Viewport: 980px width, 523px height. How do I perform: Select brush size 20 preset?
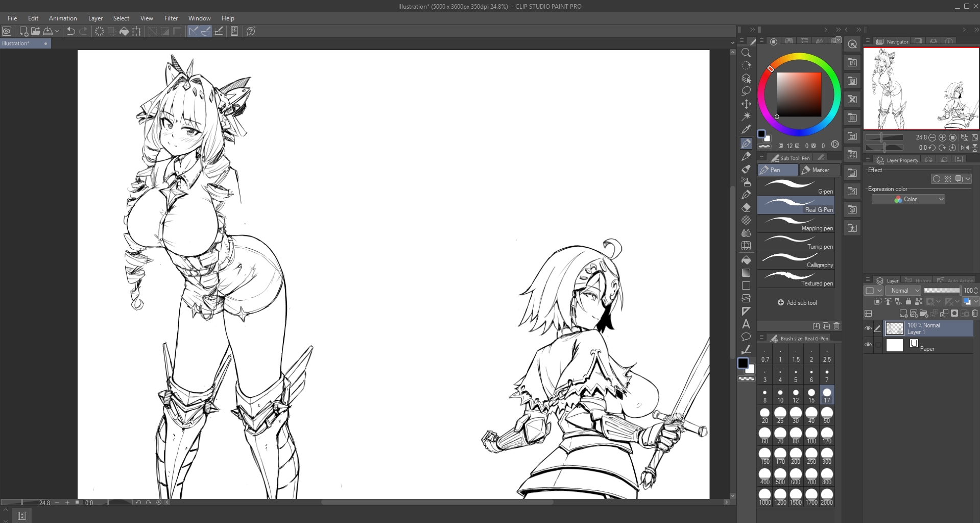[764, 415]
